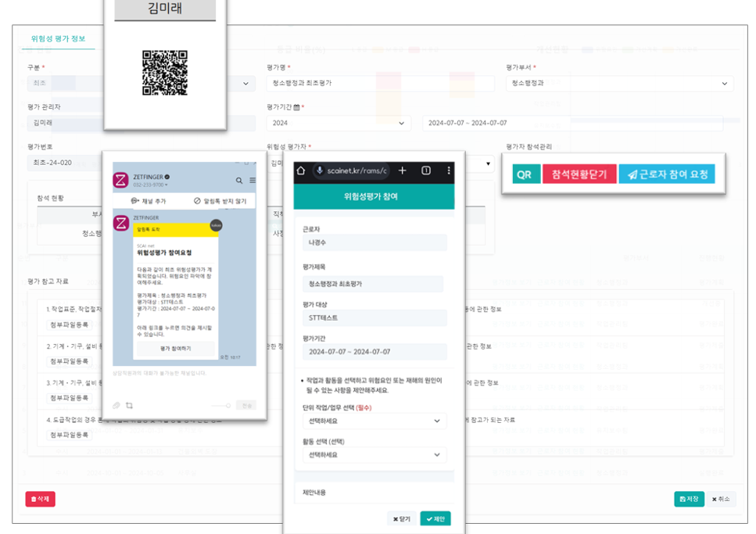Click the red 삭제 delete button

(40, 499)
